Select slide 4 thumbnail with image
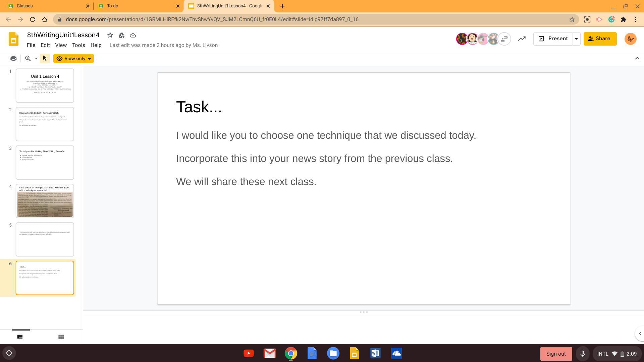Image resolution: width=644 pixels, height=362 pixels. tap(45, 201)
